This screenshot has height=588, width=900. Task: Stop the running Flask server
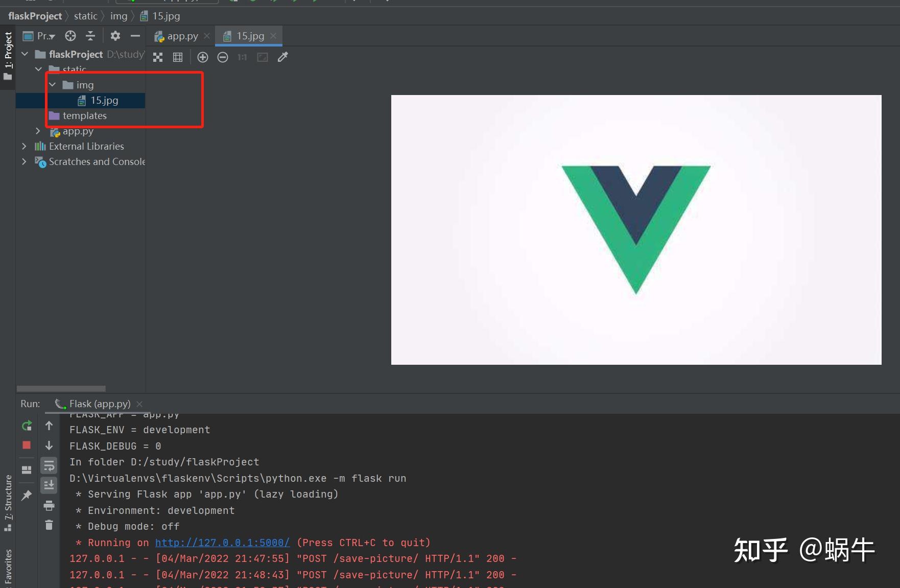27,445
